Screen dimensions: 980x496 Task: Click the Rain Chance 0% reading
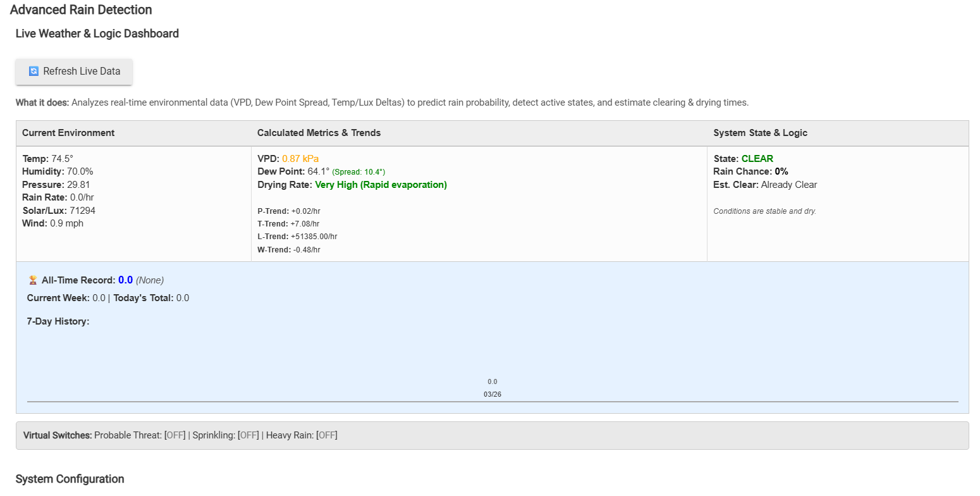pos(781,171)
